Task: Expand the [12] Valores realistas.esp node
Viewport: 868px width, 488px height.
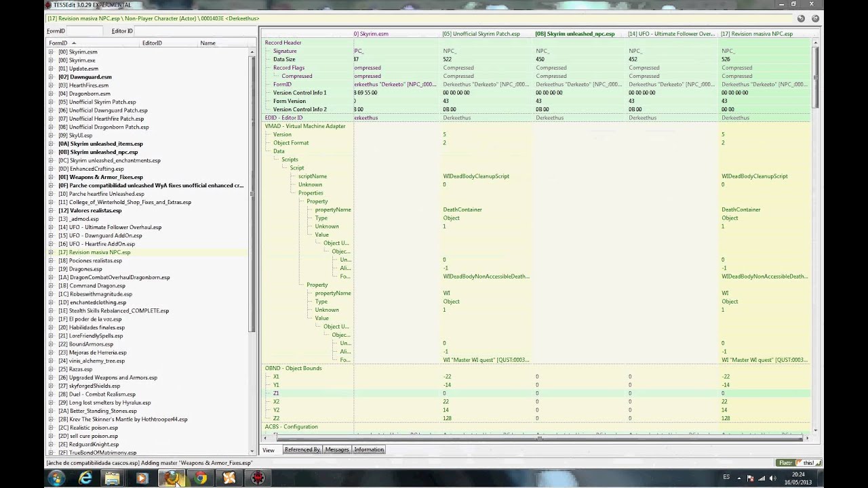Action: [x=51, y=210]
